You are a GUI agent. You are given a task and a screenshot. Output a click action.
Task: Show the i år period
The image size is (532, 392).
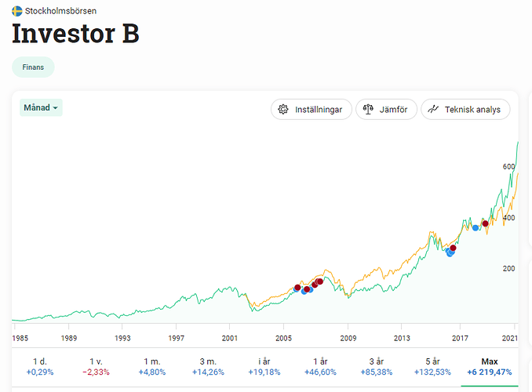click(x=264, y=366)
